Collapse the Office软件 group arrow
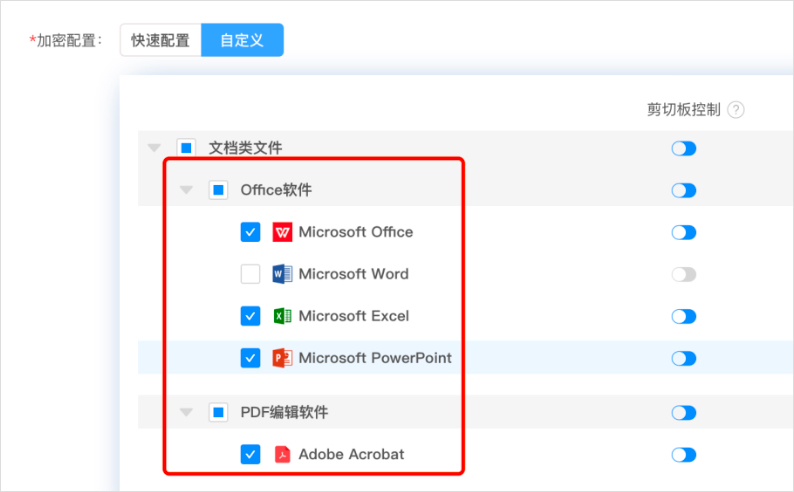Viewport: 794px width, 492px height. pyautogui.click(x=186, y=190)
